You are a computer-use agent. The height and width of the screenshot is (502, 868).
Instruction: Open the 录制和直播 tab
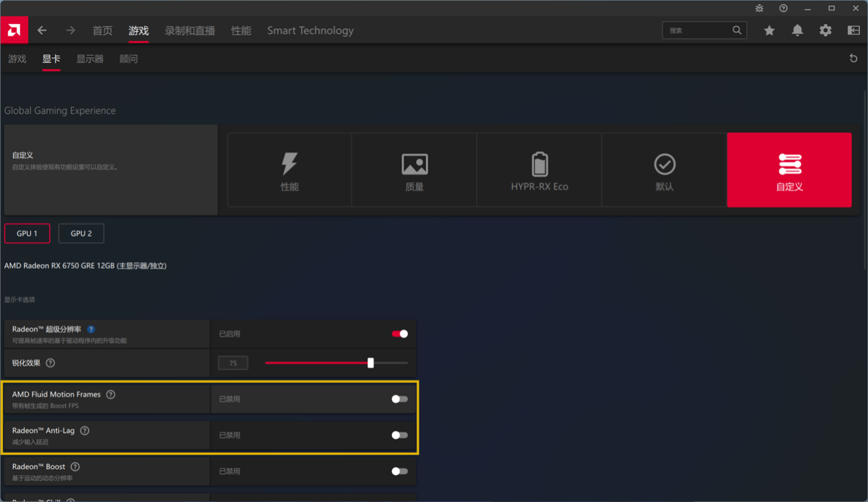tap(190, 31)
